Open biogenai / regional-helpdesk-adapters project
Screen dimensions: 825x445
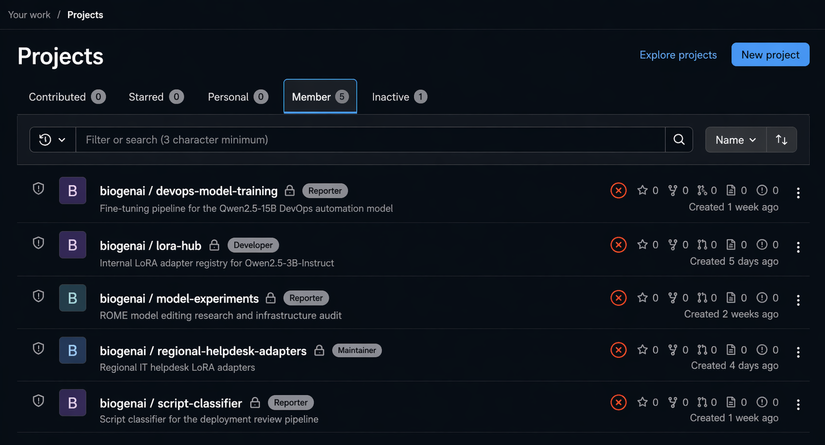click(203, 351)
